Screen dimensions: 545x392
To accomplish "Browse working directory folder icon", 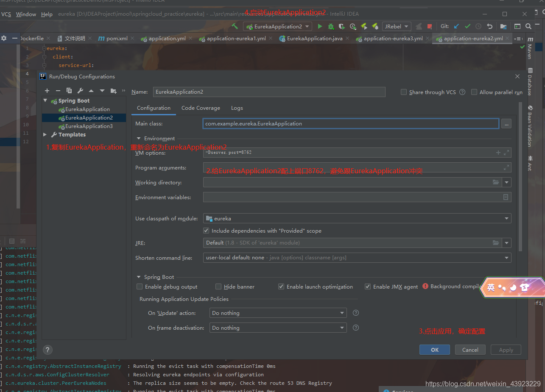I will [496, 182].
